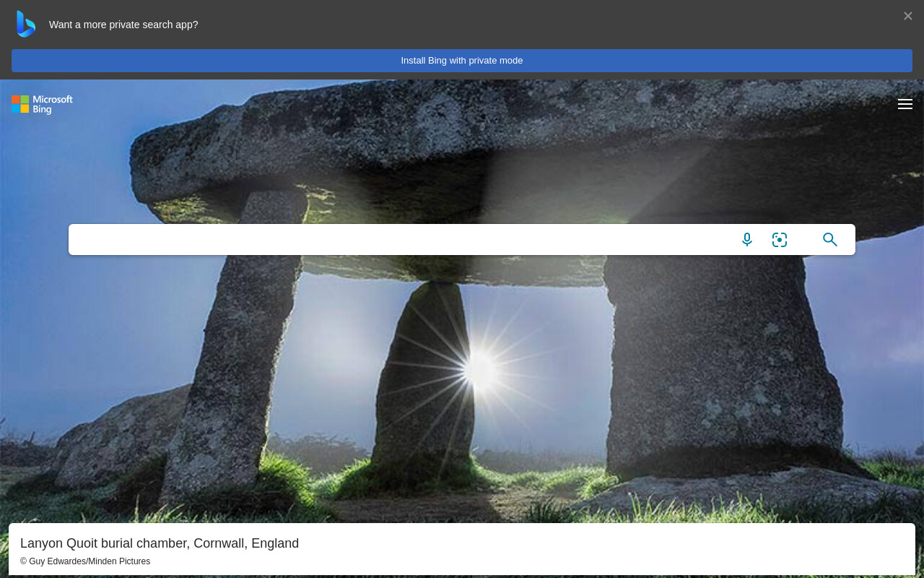The image size is (924, 578).
Task: Dismiss the private search app banner
Action: [908, 16]
